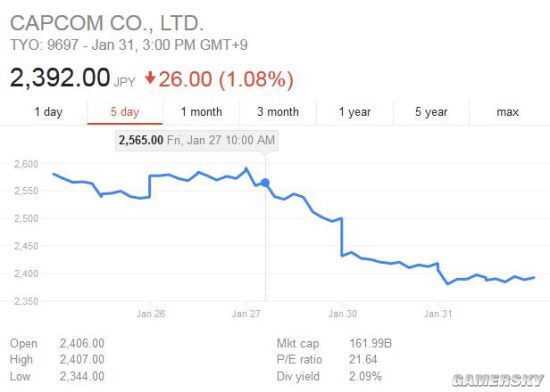Screen dimensions: 550x392
Task: Open the max range tab
Action: click(x=508, y=112)
